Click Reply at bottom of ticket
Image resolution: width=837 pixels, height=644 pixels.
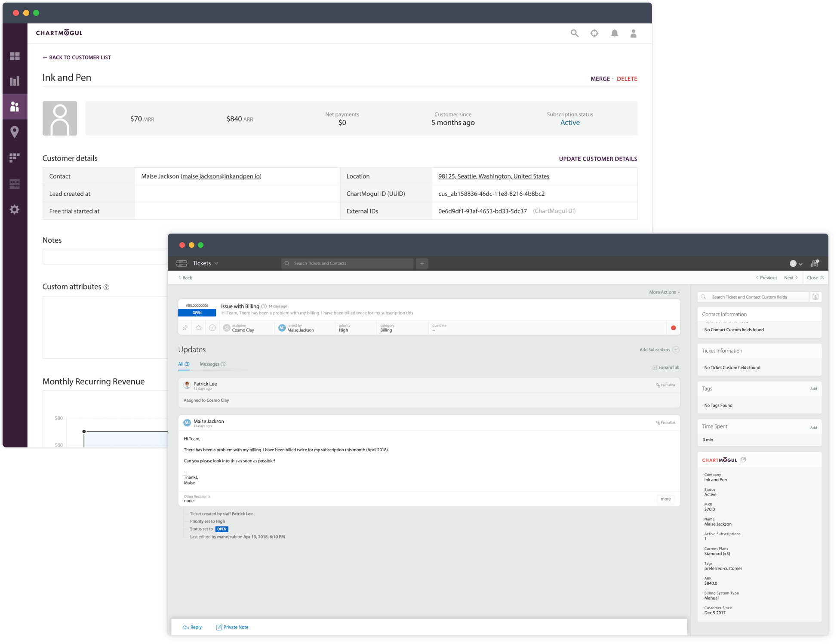point(192,627)
